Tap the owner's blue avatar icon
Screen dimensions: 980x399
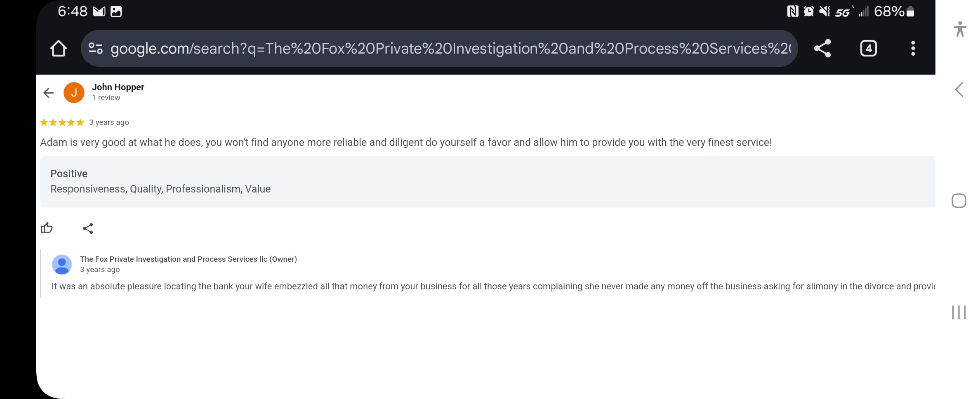[62, 264]
